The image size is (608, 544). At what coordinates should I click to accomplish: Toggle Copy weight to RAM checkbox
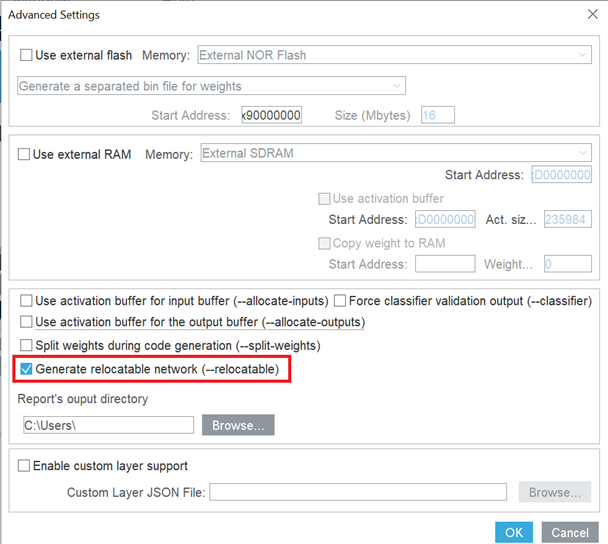pos(324,243)
